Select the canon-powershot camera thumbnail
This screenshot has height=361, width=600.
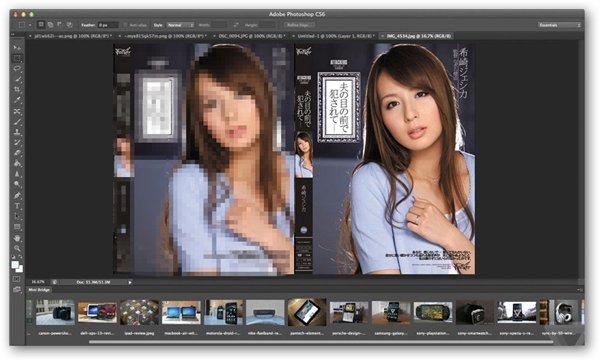click(55, 313)
